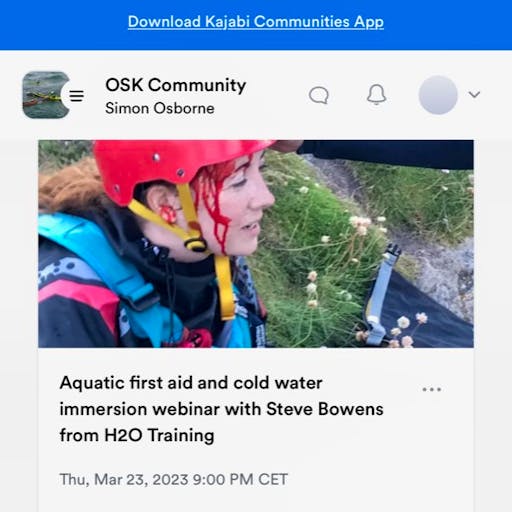
Task: Open the three-dot post options menu
Action: coord(432,389)
